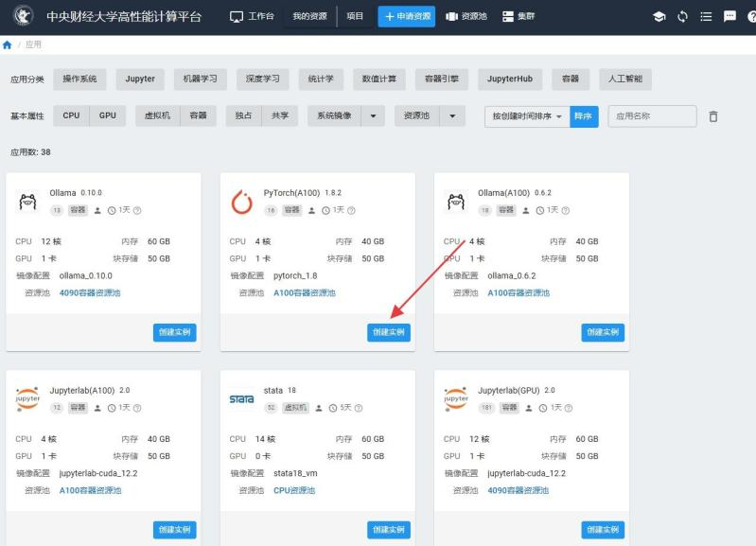Toggle the 独占 exclusive filter
756x546 pixels.
click(244, 115)
